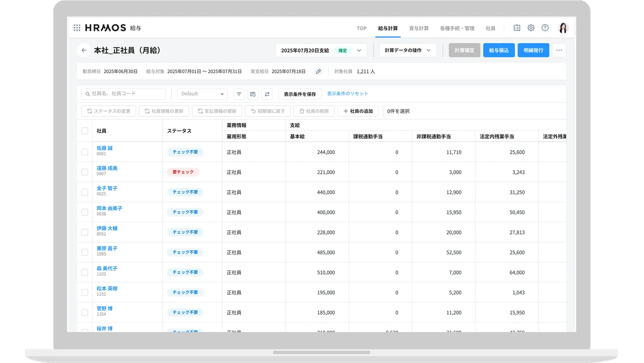Expand the 2025年07月20日支給 pay date dropdown
This screenshot has height=363, width=644.
click(x=359, y=50)
